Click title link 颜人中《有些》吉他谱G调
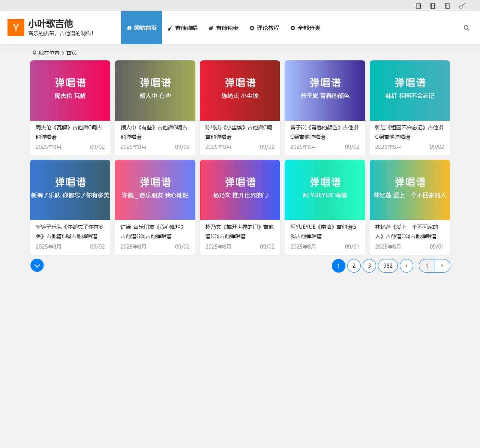Viewport: 480px width, 448px height. pos(154,132)
